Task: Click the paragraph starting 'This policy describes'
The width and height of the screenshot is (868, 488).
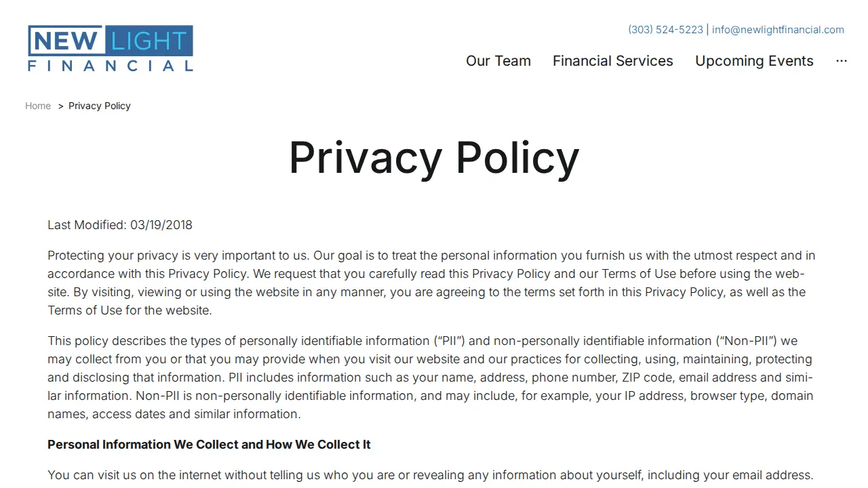Action: click(431, 378)
